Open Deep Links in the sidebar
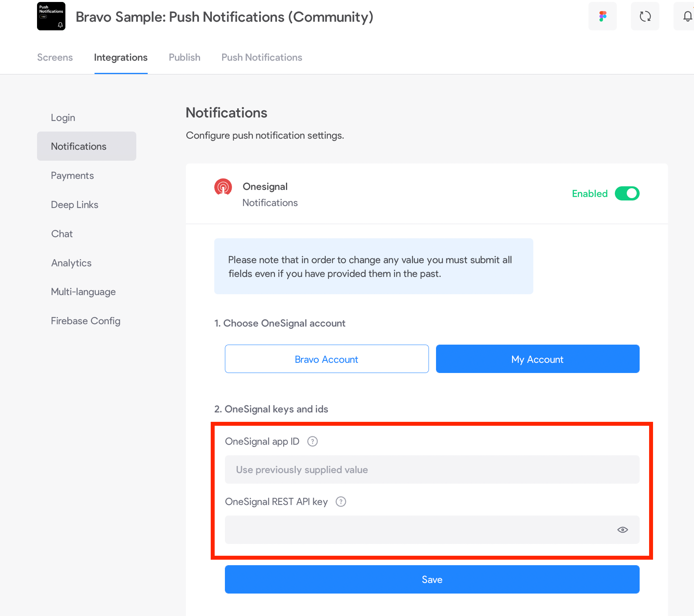The height and width of the screenshot is (616, 694). tap(87, 204)
